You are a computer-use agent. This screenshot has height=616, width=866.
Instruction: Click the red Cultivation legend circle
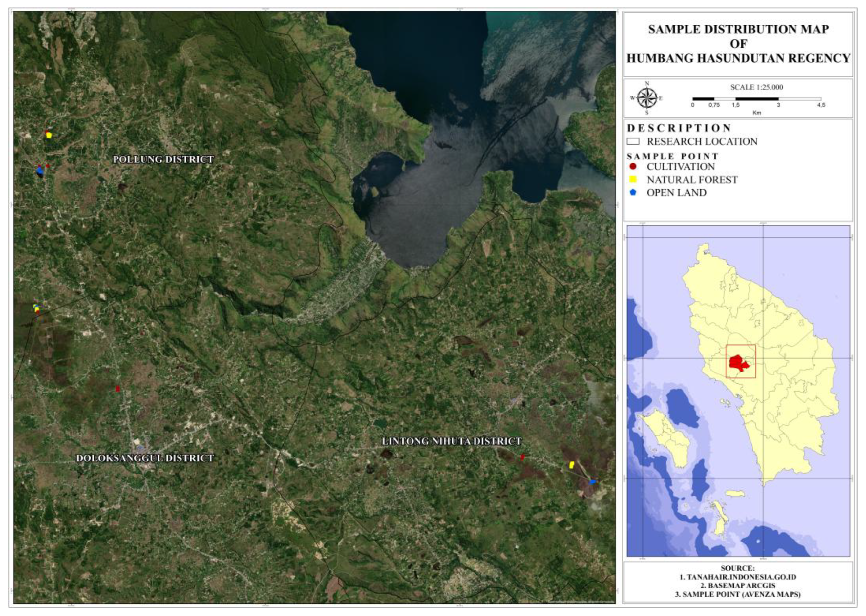632,166
